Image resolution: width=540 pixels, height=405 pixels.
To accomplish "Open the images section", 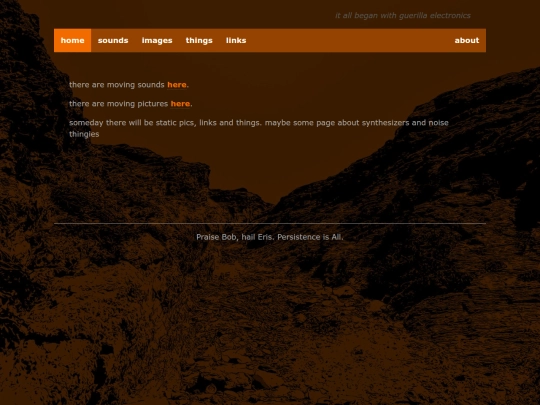I will 157,40.
